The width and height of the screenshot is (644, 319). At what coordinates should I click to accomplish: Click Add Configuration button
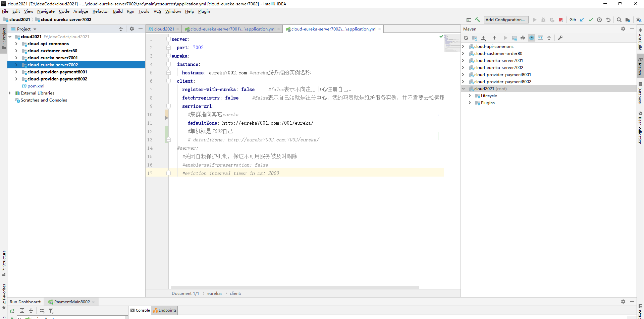click(506, 20)
